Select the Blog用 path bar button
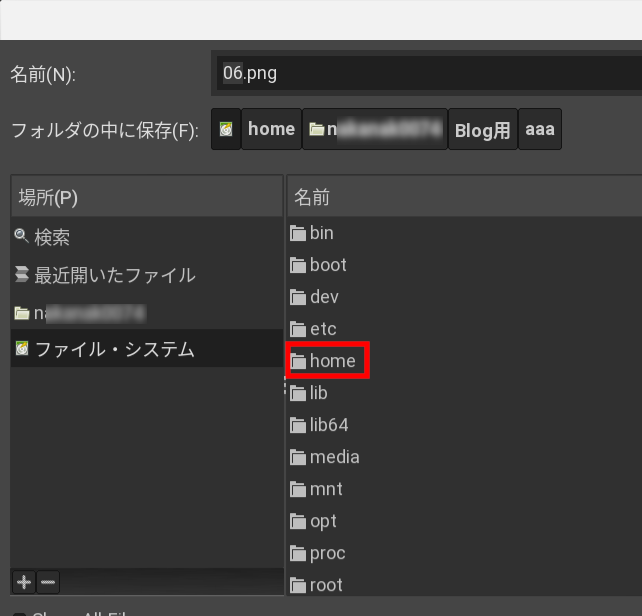 [483, 129]
